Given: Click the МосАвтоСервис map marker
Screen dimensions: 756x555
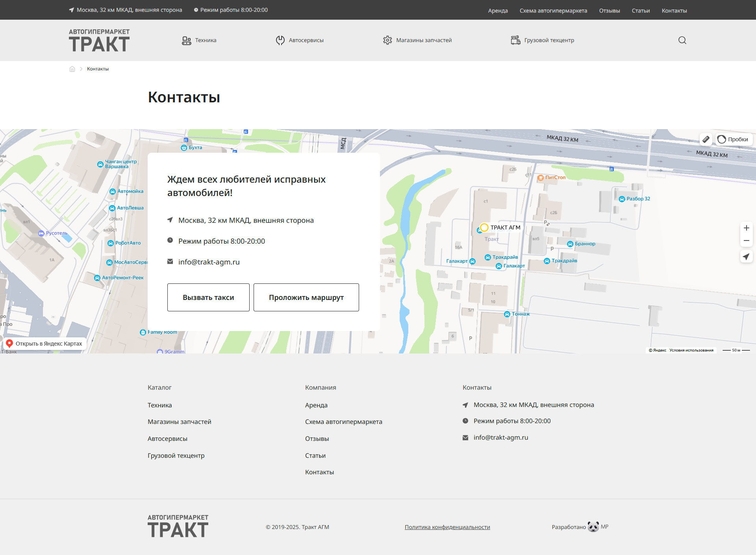Looking at the screenshot, I should pos(109,263).
